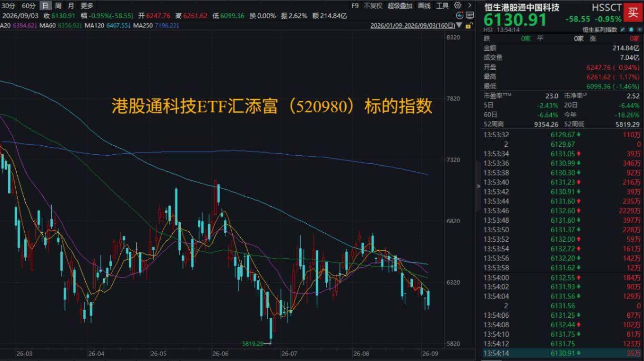Open the 不复权 adjustment dropdown
This screenshot has height=361, width=644.
coord(373,6)
